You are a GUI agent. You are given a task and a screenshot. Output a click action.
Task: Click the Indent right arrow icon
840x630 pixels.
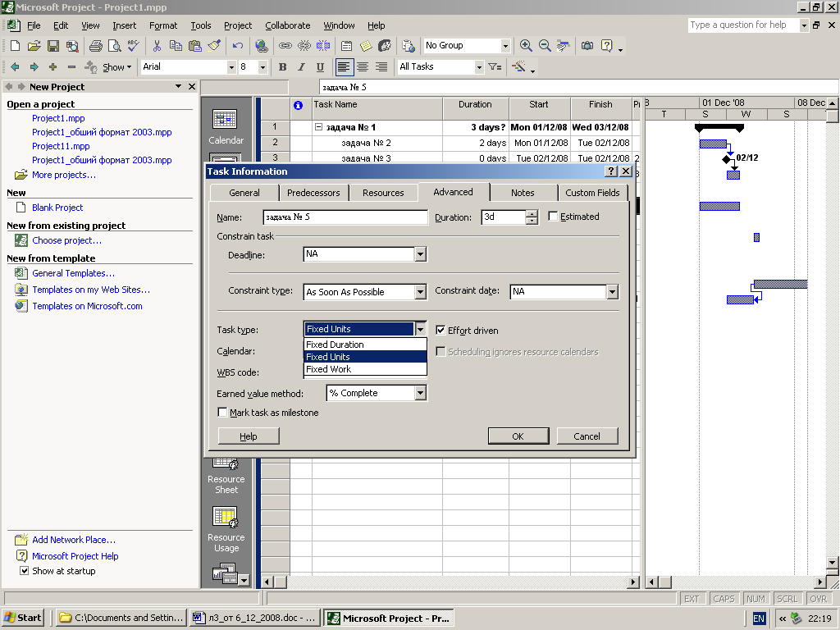pyautogui.click(x=34, y=67)
